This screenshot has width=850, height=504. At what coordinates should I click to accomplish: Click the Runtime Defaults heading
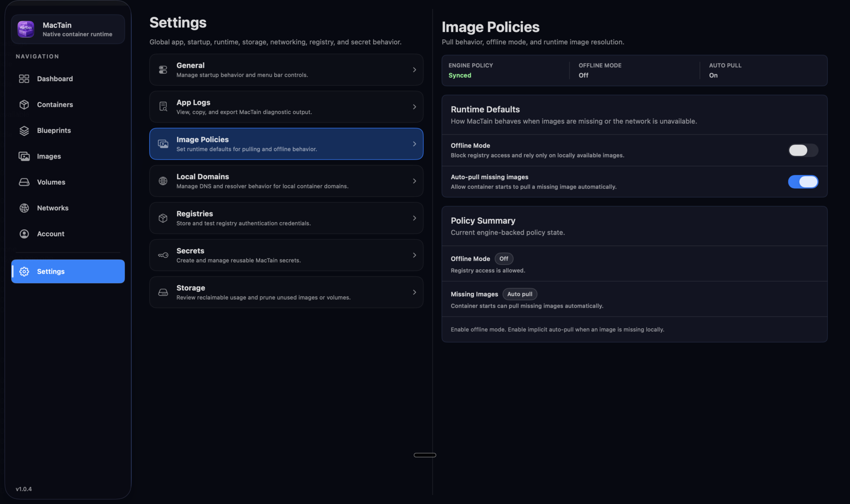(485, 109)
